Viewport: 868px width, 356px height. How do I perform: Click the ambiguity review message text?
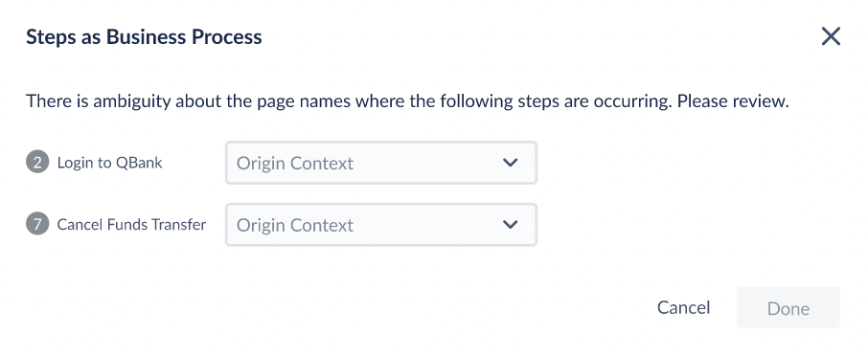407,101
